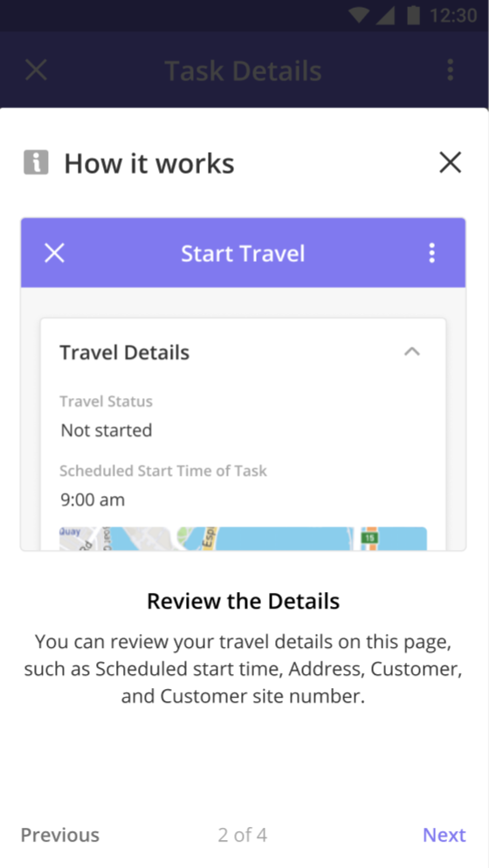Tap the Wi-Fi status icon
489x868 pixels.
click(x=359, y=15)
